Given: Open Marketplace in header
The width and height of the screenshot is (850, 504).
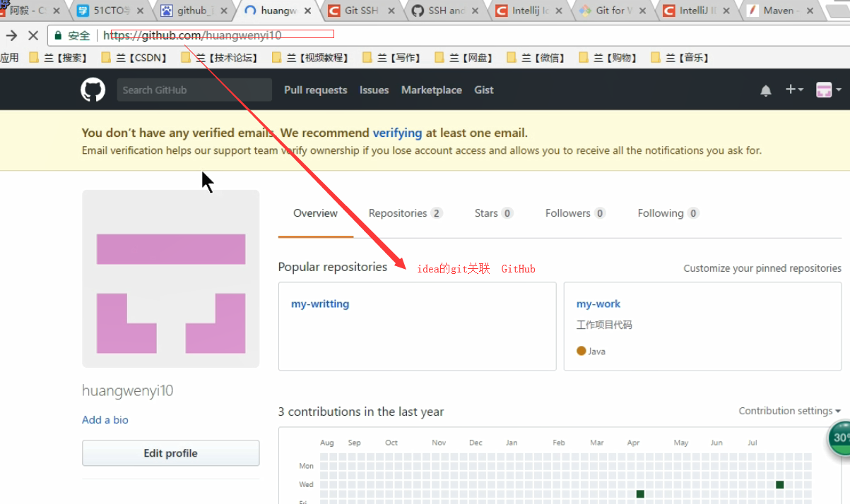Looking at the screenshot, I should [x=432, y=90].
